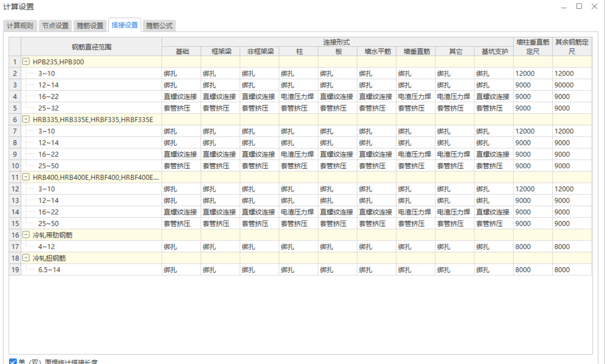The width and height of the screenshot is (605, 364).
Task: Select the 墙垂直筋 column header
Action: coord(416,51)
